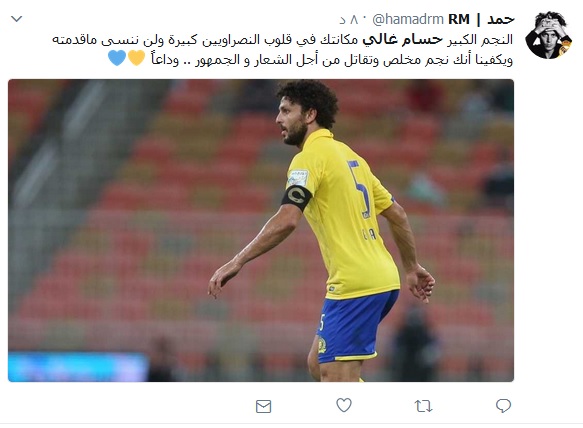Click the number 5 on yellow jersey
The image size is (583, 428).
(359, 188)
